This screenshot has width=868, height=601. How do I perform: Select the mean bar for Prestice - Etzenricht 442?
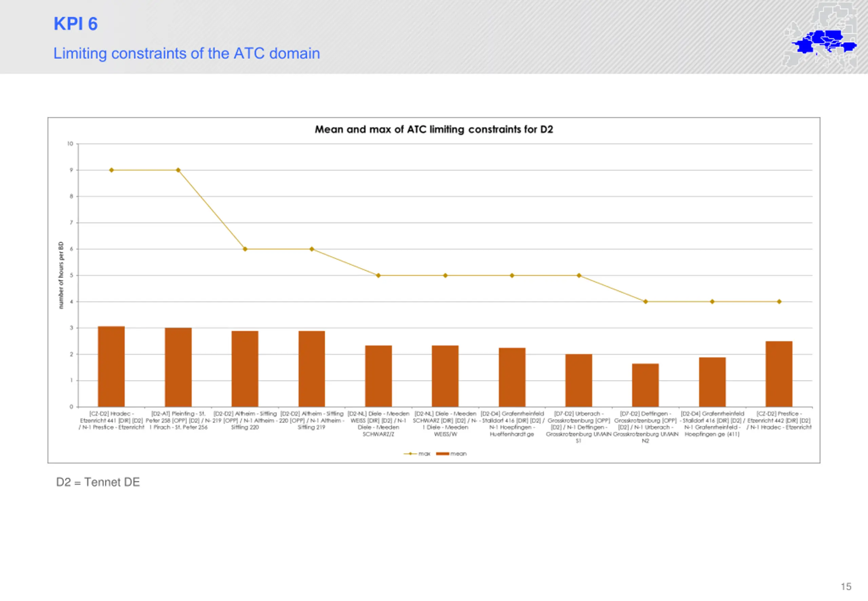tap(779, 374)
